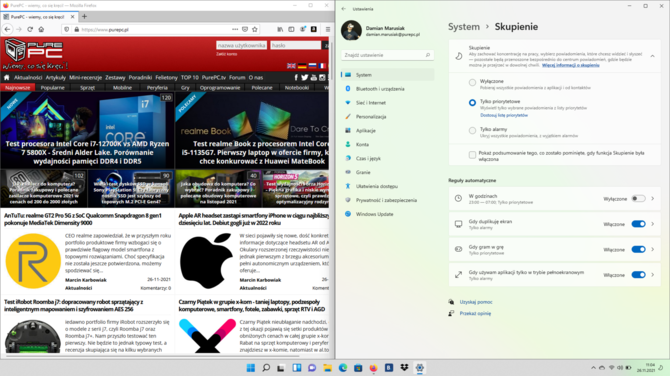Viewport: 670px width, 376px height.
Task: Expand W godzinach rule details chevron
Action: point(652,199)
